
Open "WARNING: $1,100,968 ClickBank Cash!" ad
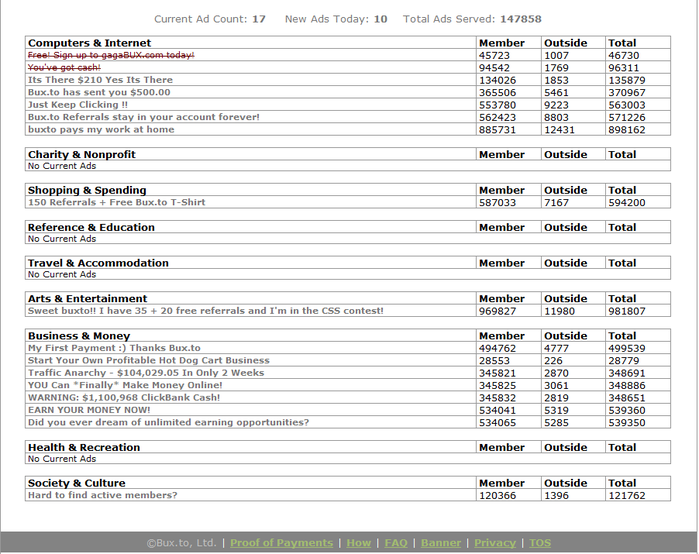[124, 398]
